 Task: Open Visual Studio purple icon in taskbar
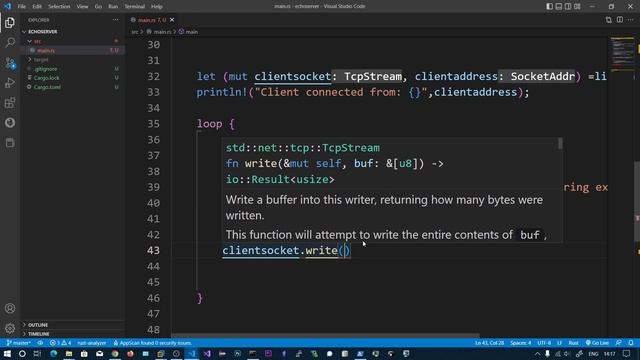tap(207, 353)
